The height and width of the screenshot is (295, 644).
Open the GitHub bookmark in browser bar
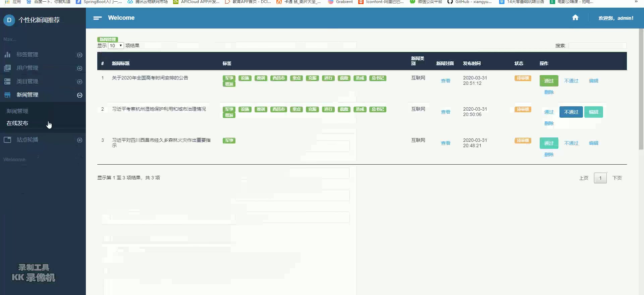click(x=470, y=2)
